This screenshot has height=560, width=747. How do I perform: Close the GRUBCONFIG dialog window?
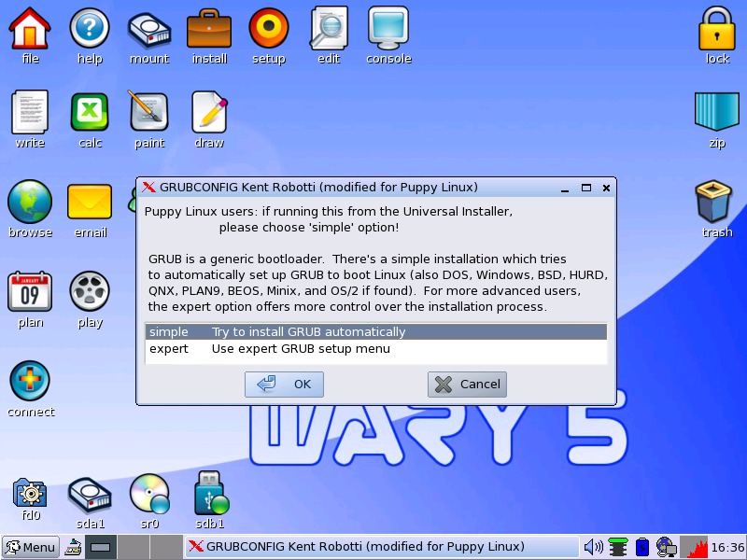click(606, 189)
